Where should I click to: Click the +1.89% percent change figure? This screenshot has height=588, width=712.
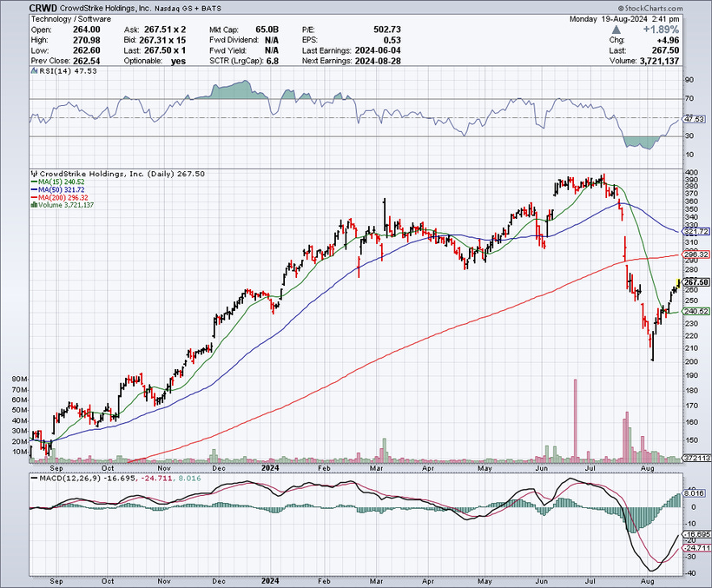tap(661, 30)
